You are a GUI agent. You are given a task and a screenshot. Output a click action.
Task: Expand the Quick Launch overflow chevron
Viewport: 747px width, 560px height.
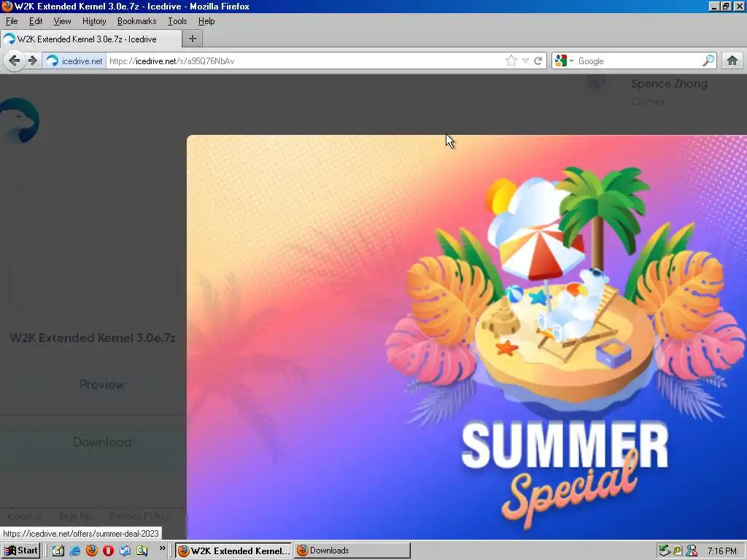click(163, 548)
